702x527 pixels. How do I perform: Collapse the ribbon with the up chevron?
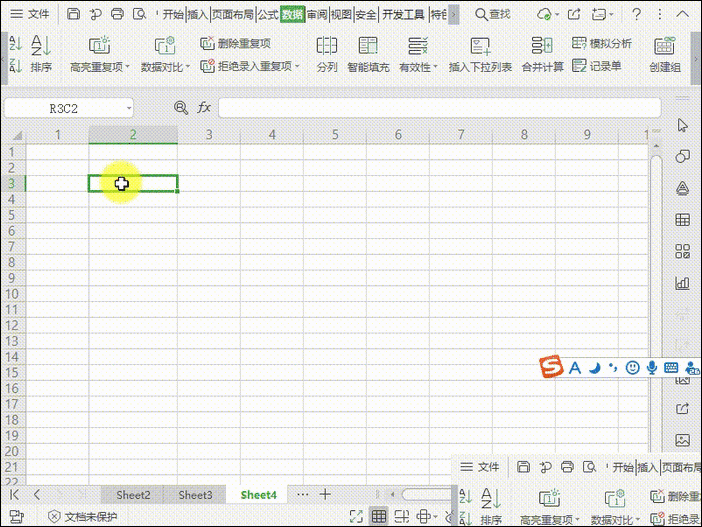(x=683, y=14)
